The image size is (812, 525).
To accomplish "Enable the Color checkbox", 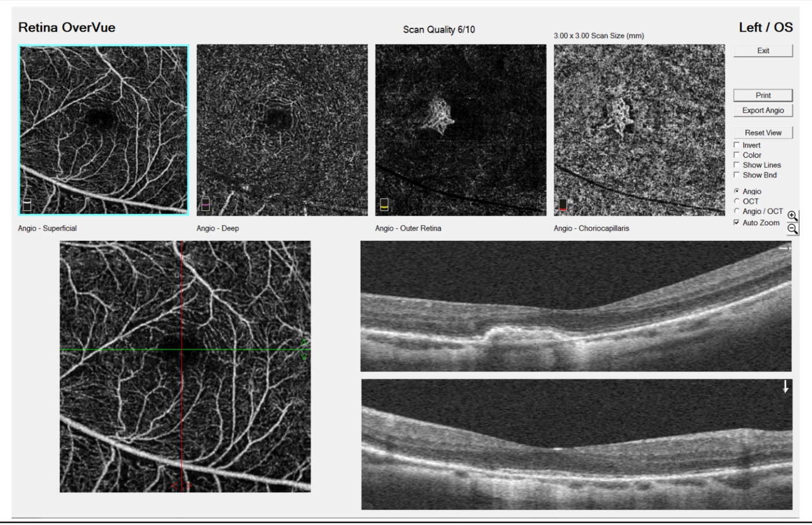I will coord(736,155).
